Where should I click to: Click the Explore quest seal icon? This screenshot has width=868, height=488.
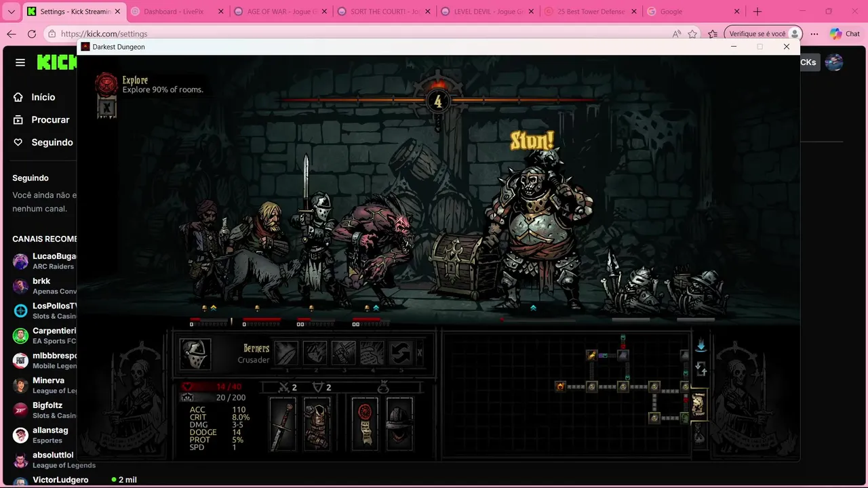click(x=106, y=84)
